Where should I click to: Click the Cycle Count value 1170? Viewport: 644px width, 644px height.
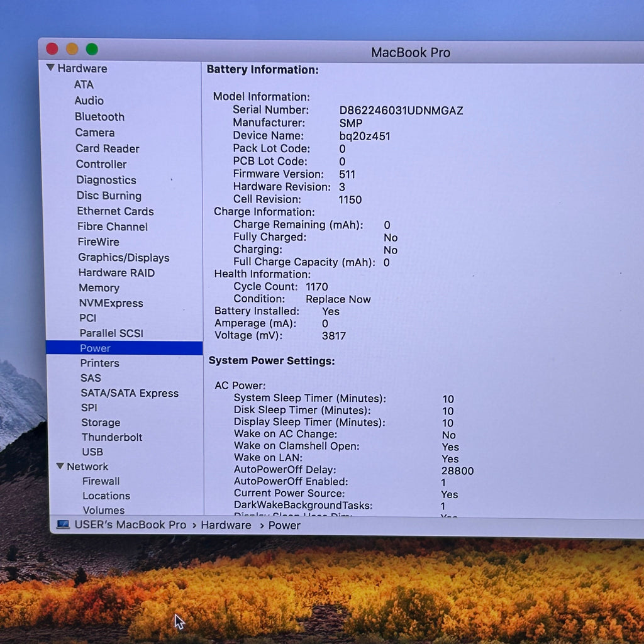317,287
